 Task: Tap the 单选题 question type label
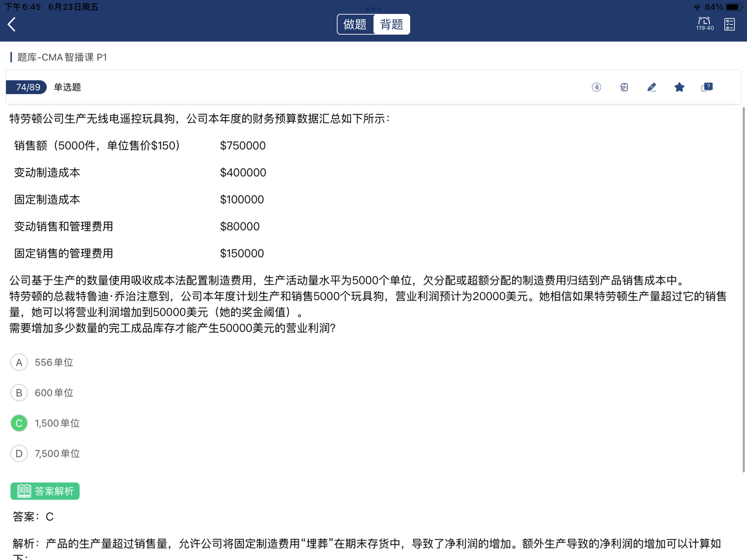[68, 87]
